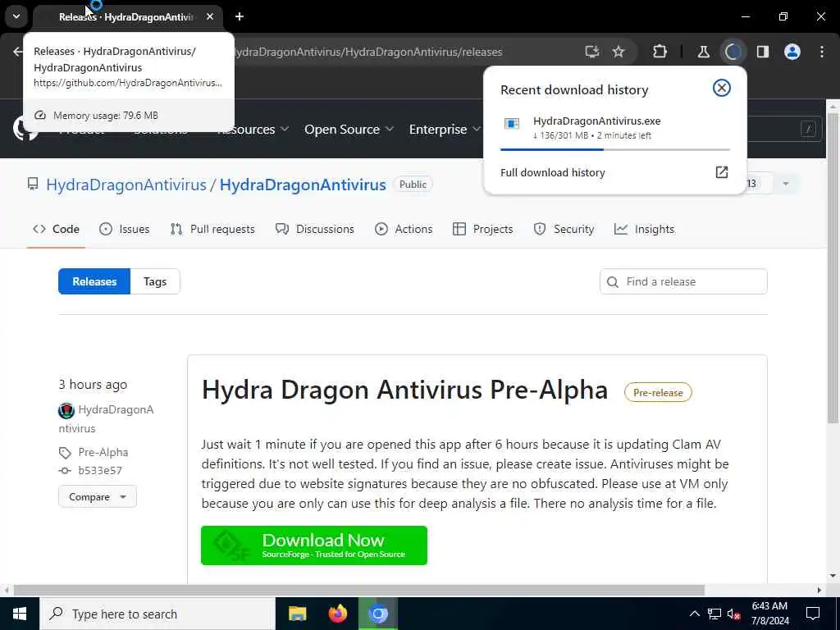Click the SourceForge Download Now button

click(x=314, y=546)
